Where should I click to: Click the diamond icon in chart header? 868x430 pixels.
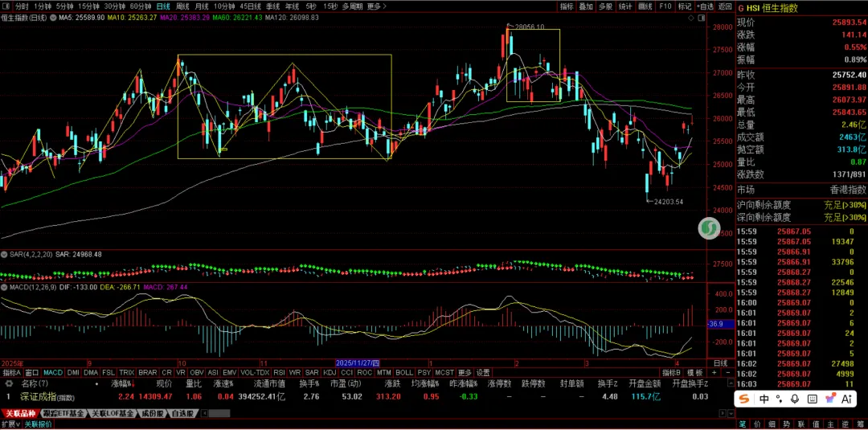click(x=690, y=18)
